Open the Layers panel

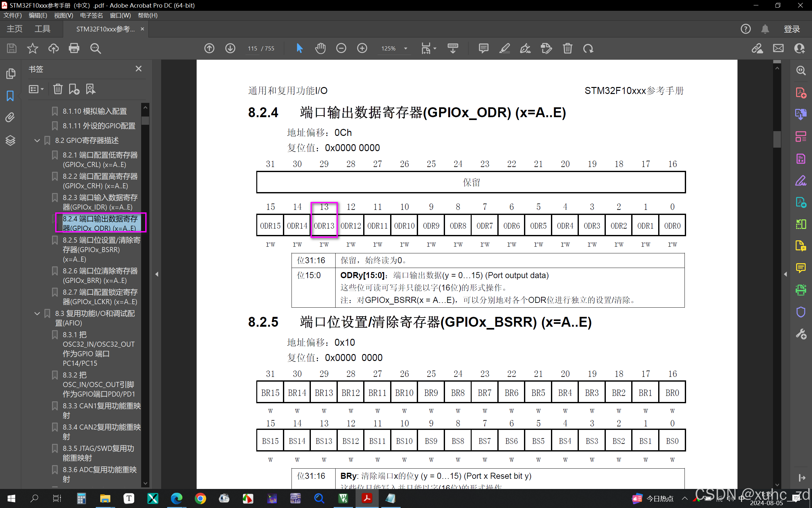point(10,140)
